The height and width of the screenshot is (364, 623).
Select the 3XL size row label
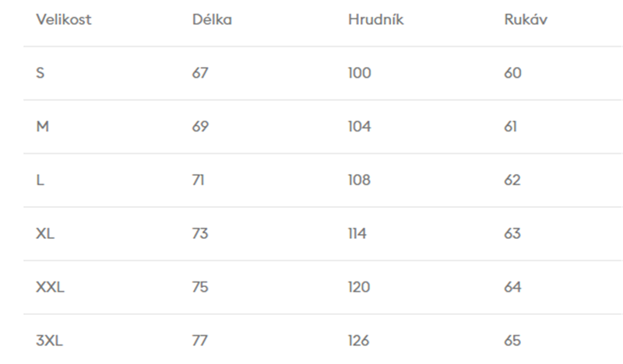click(x=48, y=341)
